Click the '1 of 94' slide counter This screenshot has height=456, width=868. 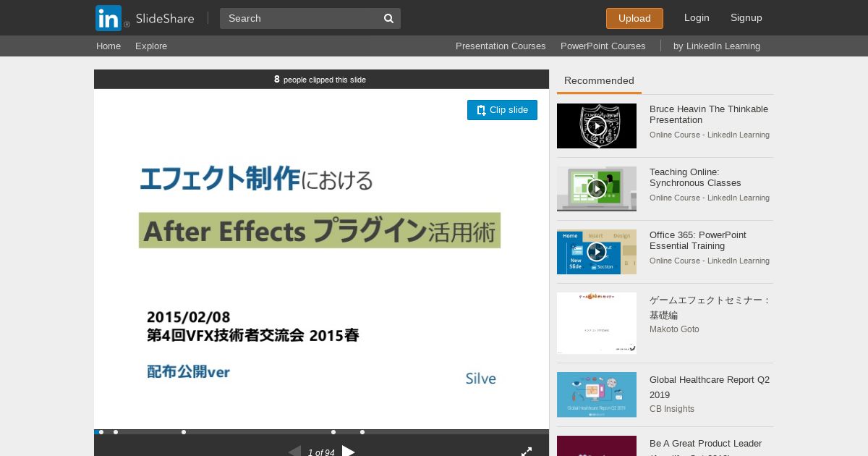[321, 452]
